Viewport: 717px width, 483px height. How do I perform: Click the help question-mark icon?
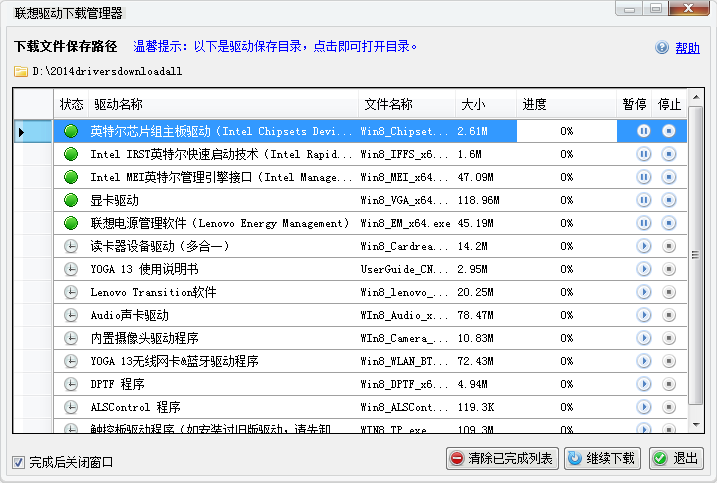point(662,47)
